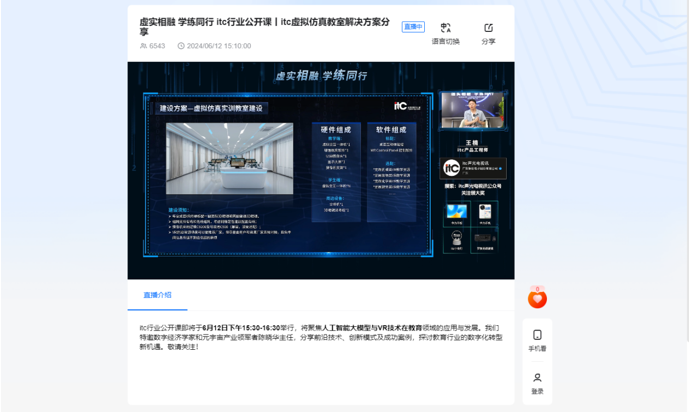Click the login (登录) user icon

tap(537, 378)
